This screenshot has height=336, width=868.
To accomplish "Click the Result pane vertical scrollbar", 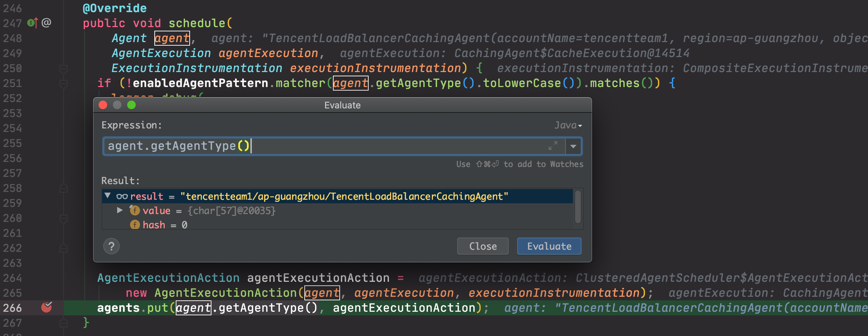I will tap(578, 207).
